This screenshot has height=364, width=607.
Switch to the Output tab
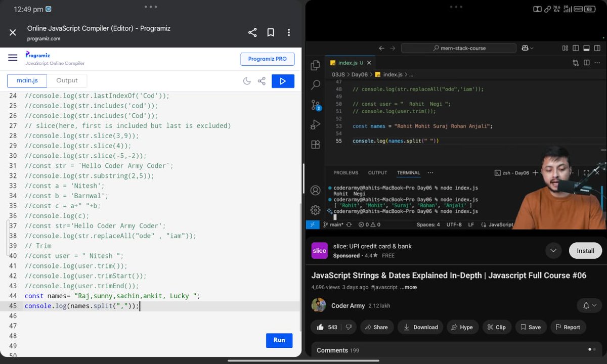click(67, 80)
